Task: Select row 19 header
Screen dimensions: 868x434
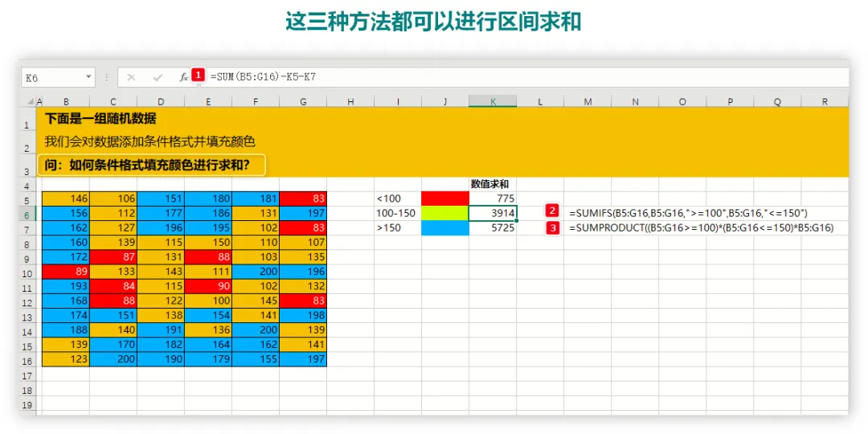Action: [x=27, y=405]
